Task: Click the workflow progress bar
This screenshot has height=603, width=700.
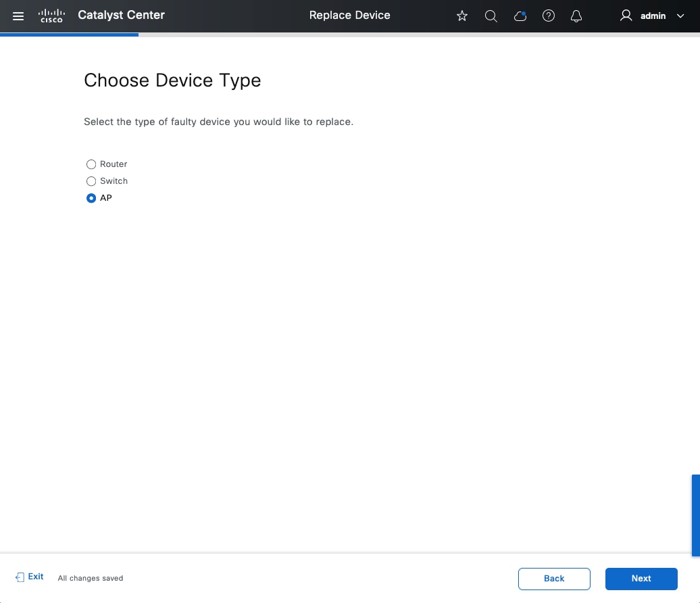Action: pos(70,34)
